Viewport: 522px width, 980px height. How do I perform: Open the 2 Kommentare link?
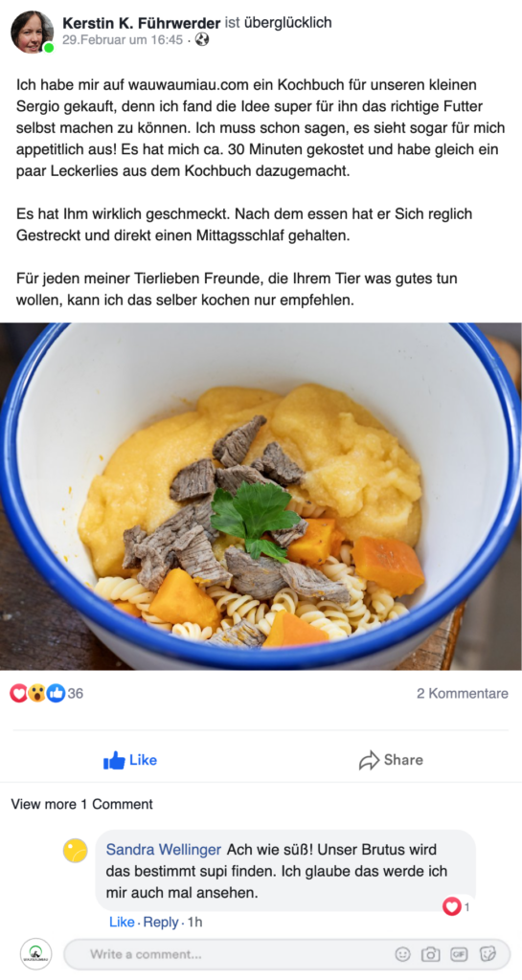[x=463, y=693]
